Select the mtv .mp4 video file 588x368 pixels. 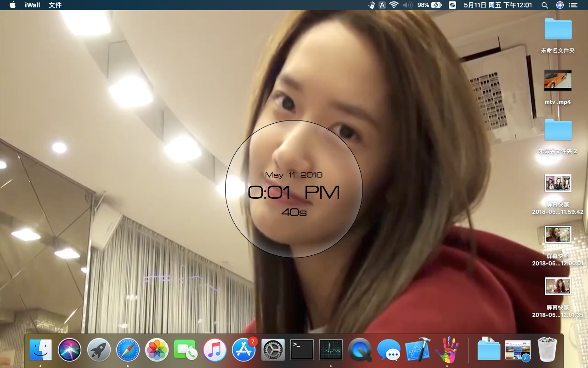tap(558, 81)
